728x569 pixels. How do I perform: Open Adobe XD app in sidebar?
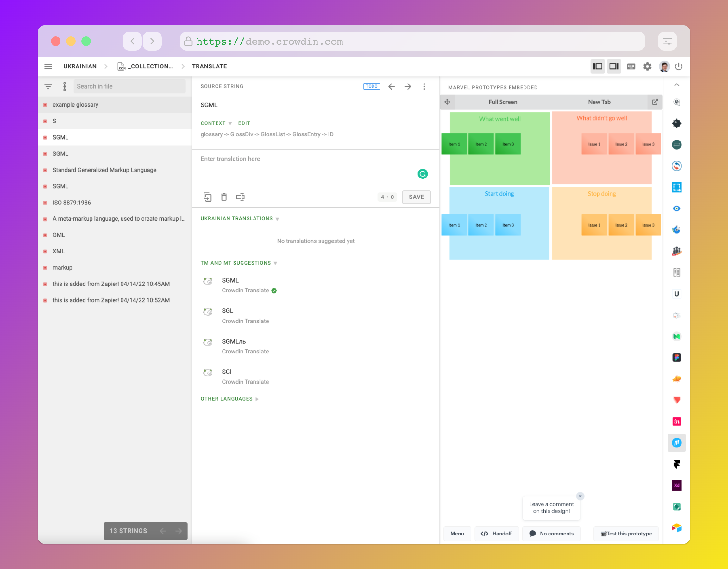tap(676, 485)
